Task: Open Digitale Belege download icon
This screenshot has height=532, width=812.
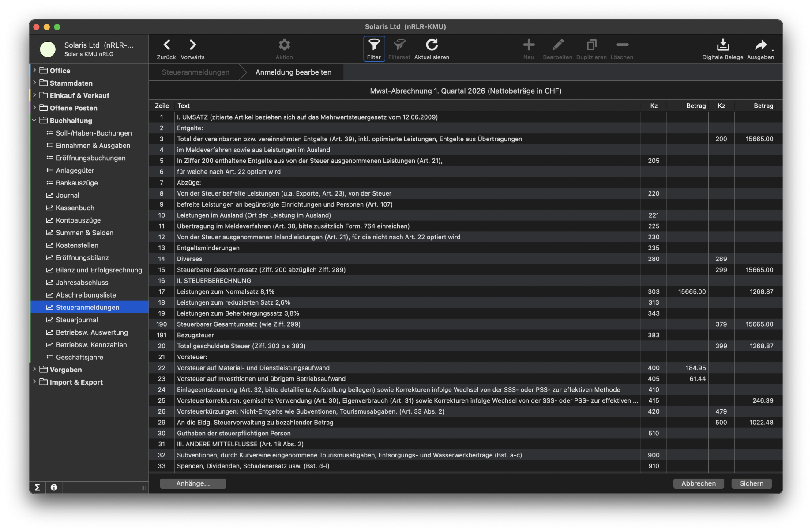Action: [722, 45]
